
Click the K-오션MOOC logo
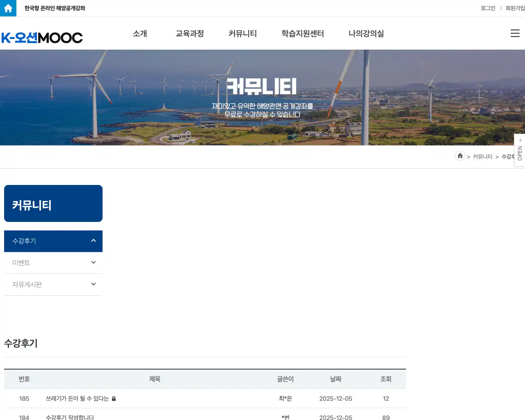click(42, 38)
